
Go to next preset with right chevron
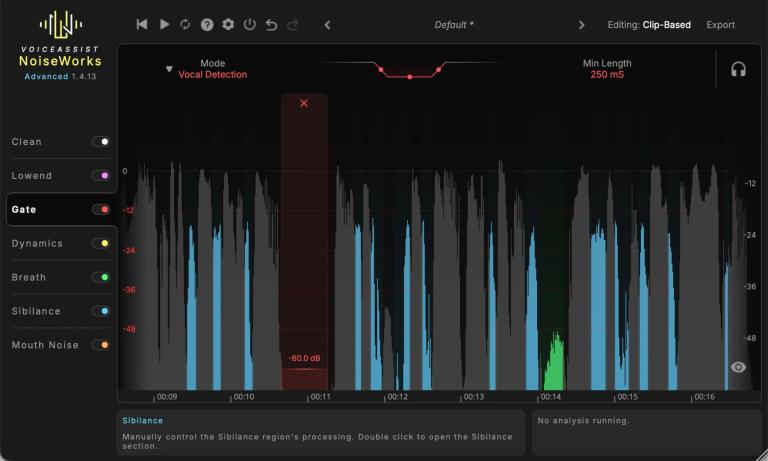pos(581,24)
